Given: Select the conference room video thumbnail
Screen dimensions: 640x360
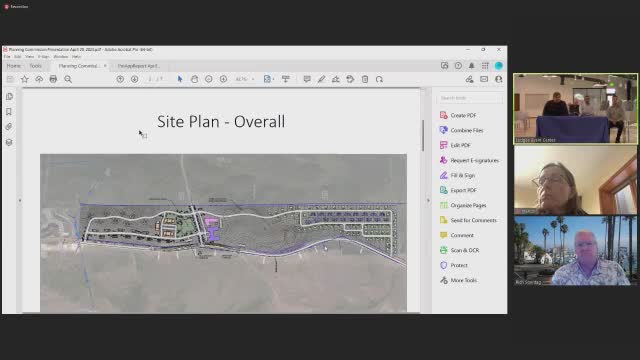Looking at the screenshot, I should click(x=576, y=109).
